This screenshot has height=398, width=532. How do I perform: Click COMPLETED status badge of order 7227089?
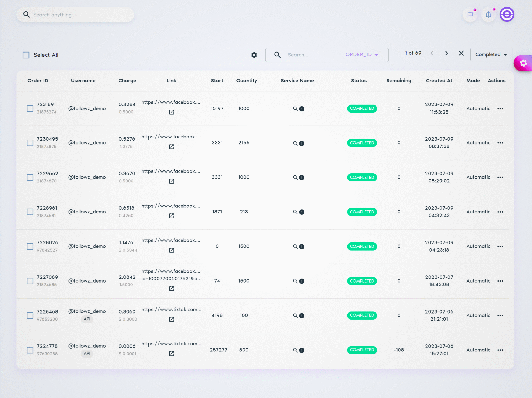coord(362,281)
